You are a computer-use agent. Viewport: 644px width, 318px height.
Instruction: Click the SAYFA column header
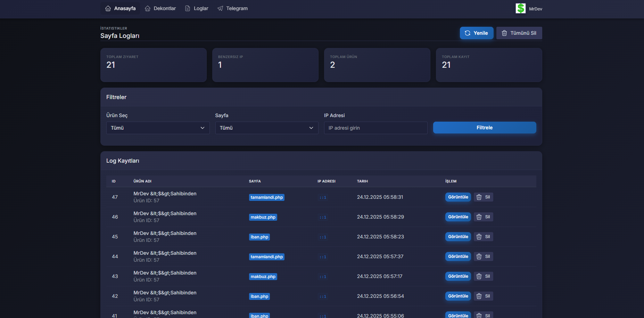(255, 181)
